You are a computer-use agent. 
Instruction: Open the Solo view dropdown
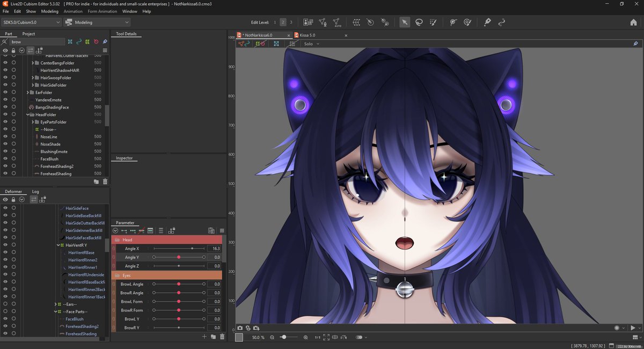coord(311,43)
